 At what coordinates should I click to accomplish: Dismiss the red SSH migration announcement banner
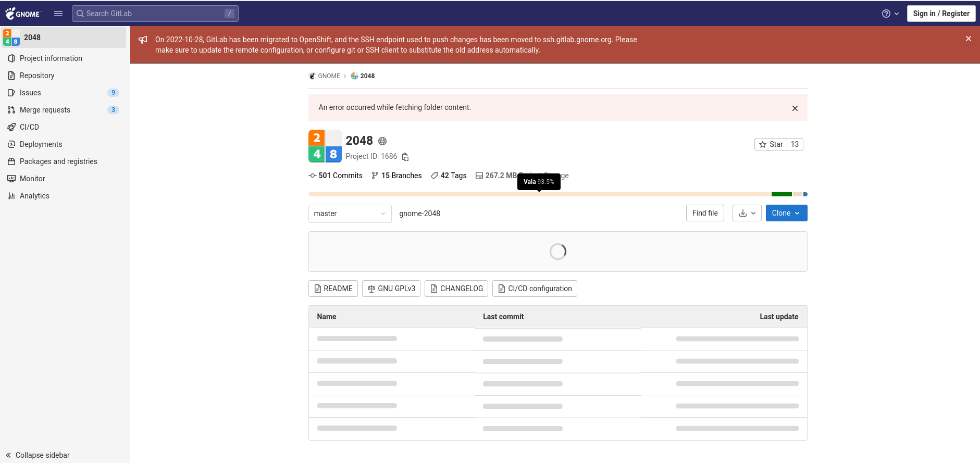coord(969,39)
